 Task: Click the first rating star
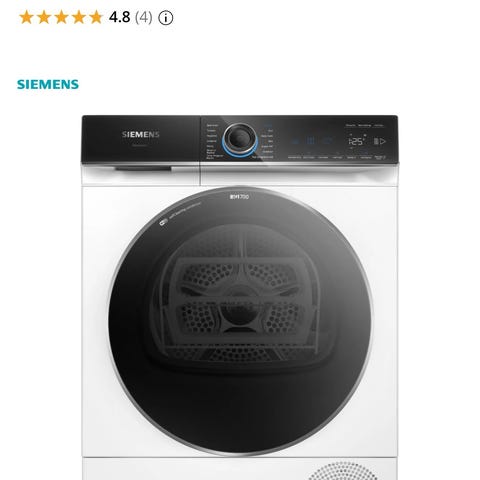26,17
